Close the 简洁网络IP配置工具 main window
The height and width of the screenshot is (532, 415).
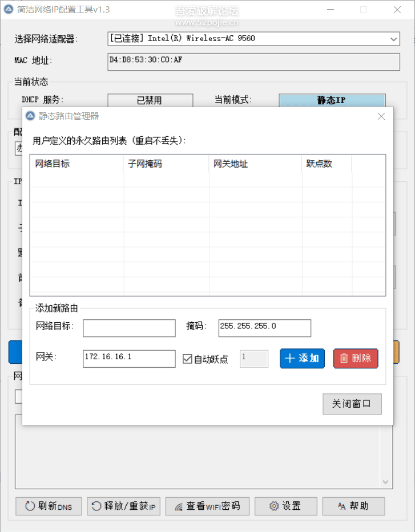click(x=397, y=10)
